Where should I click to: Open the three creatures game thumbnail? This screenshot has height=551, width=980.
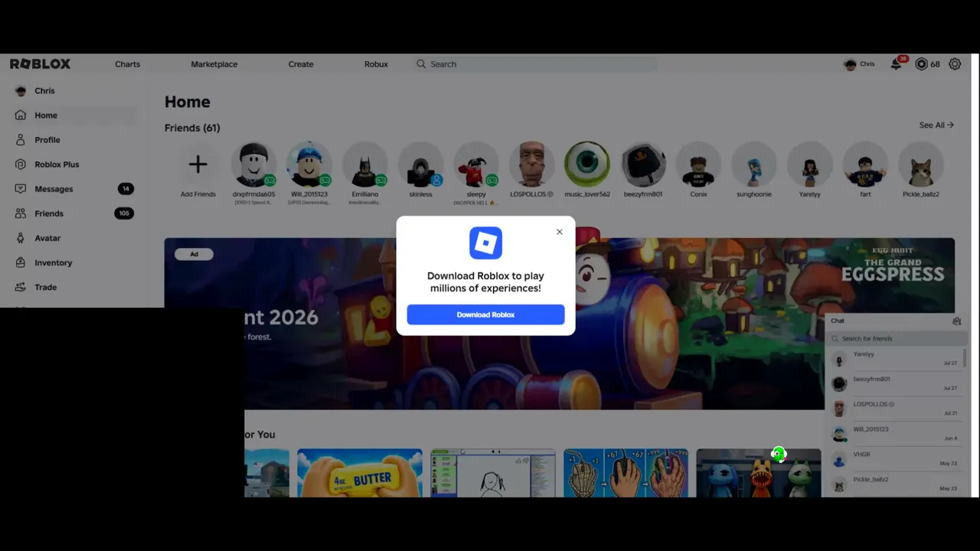point(759,473)
